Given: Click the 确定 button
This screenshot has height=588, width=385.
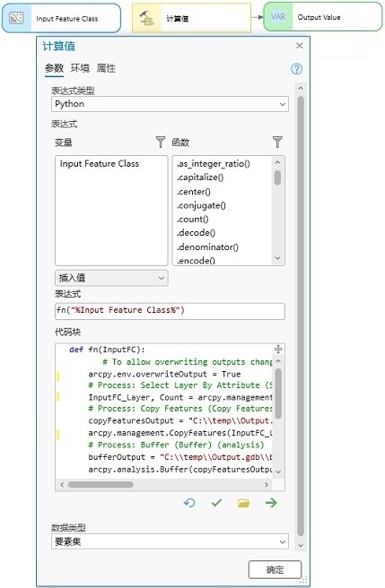Looking at the screenshot, I should (x=275, y=570).
